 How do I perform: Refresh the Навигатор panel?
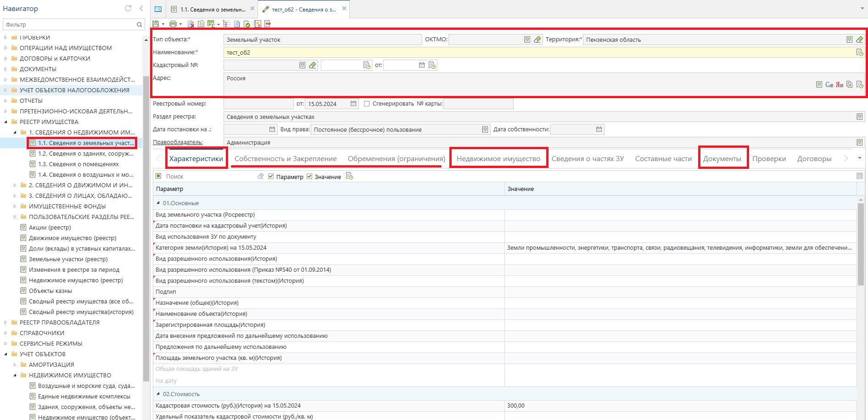tap(128, 8)
